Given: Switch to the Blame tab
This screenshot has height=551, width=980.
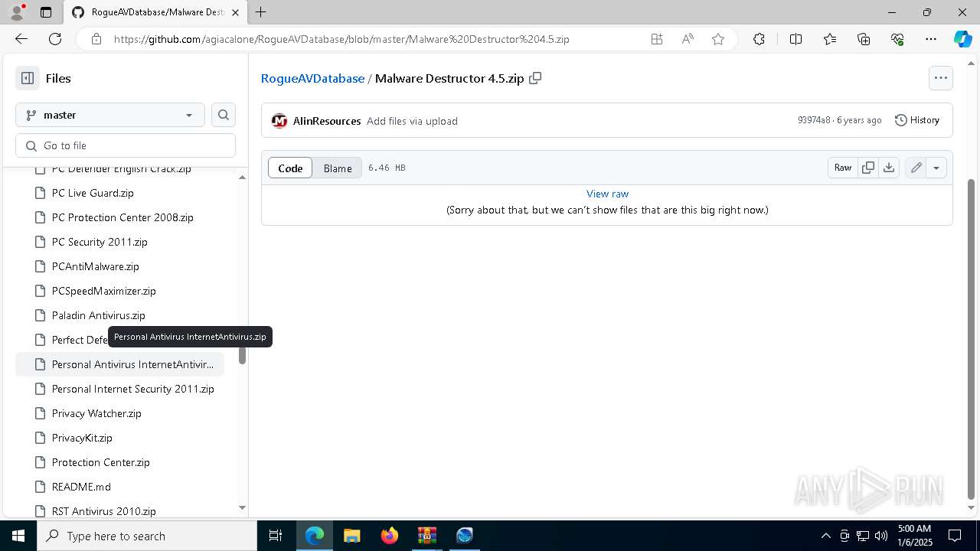Looking at the screenshot, I should tap(338, 168).
